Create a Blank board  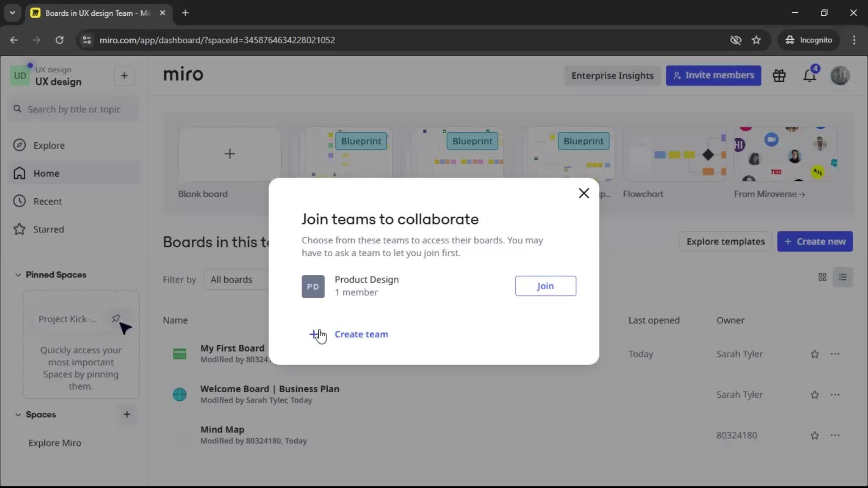(x=230, y=155)
